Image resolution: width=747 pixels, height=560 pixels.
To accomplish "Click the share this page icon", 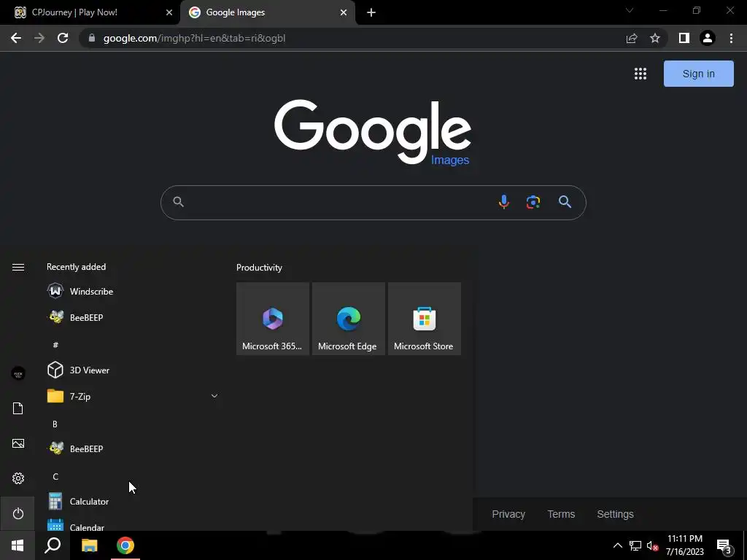I will [x=632, y=38].
